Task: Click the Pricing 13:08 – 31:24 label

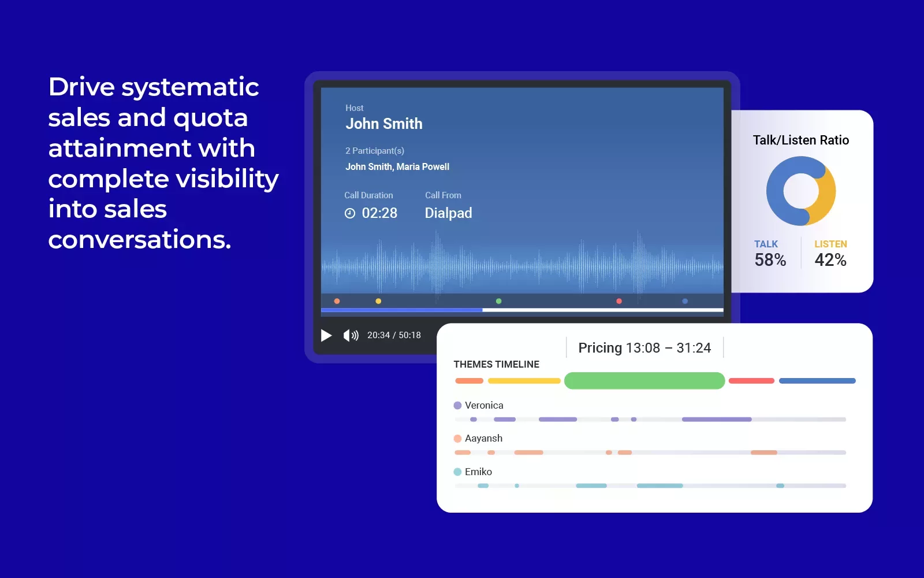Action: coord(644,348)
